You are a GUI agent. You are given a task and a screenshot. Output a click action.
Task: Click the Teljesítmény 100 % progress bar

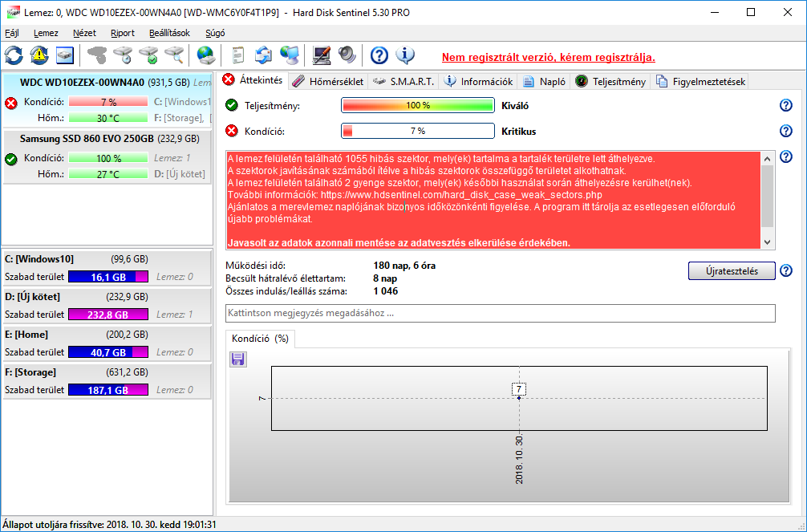tap(417, 105)
